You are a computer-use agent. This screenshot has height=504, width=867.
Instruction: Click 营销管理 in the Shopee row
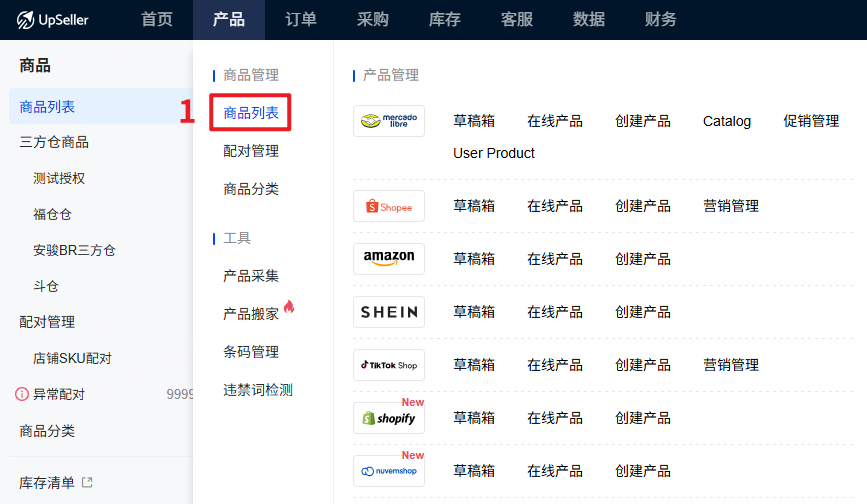point(730,206)
